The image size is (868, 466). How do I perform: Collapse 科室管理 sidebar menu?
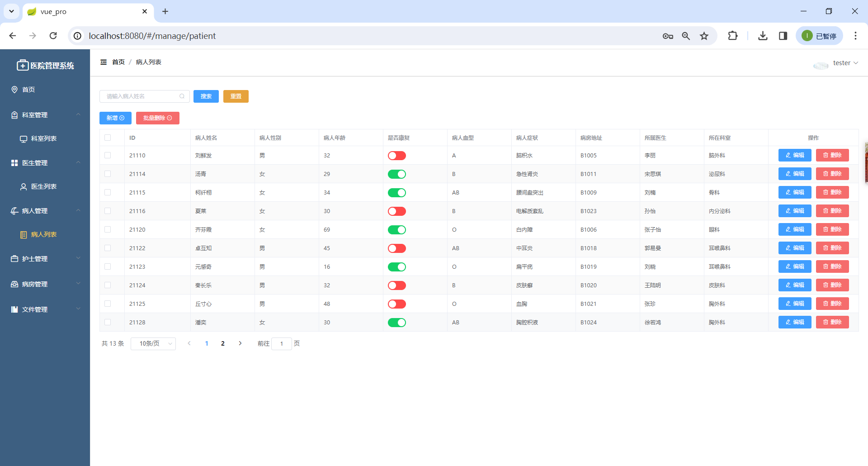tap(45, 115)
